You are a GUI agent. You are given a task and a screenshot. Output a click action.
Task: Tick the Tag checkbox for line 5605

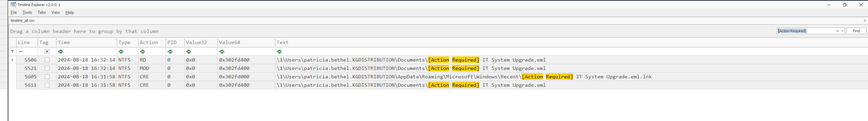point(47,77)
